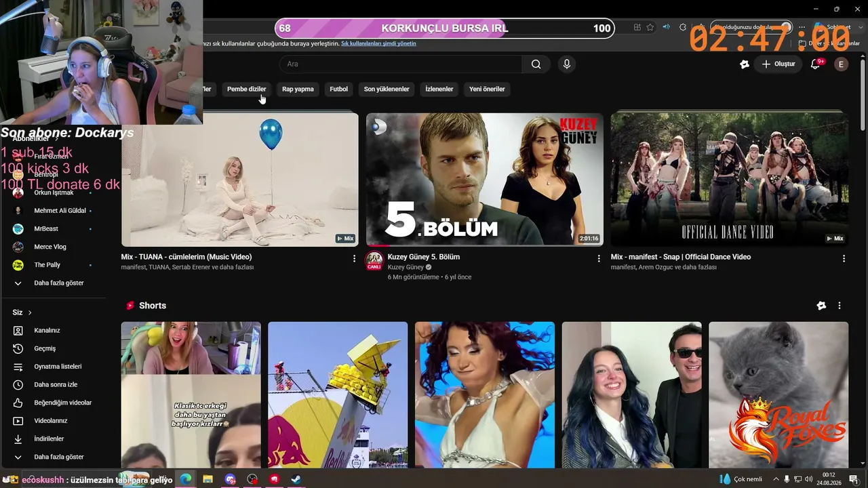Viewport: 868px width, 488px height.
Task: Open options for Kuzey Güney 5. Bölüm
Action: (599, 258)
